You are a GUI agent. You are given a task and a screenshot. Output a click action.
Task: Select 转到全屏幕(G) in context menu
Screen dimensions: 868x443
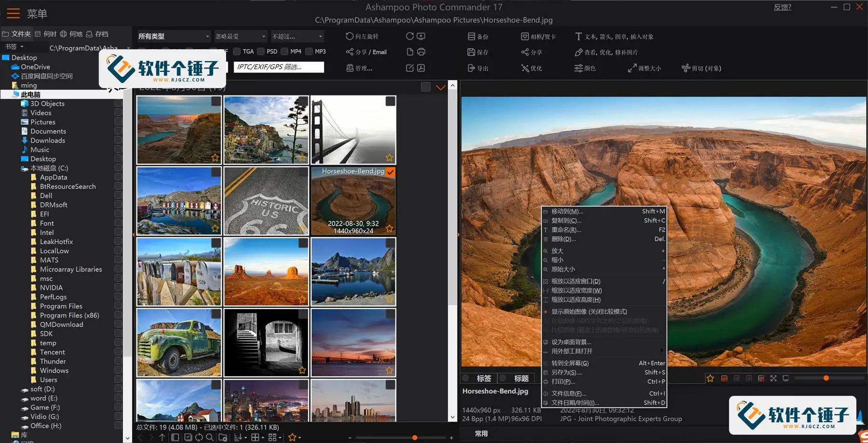(605, 363)
